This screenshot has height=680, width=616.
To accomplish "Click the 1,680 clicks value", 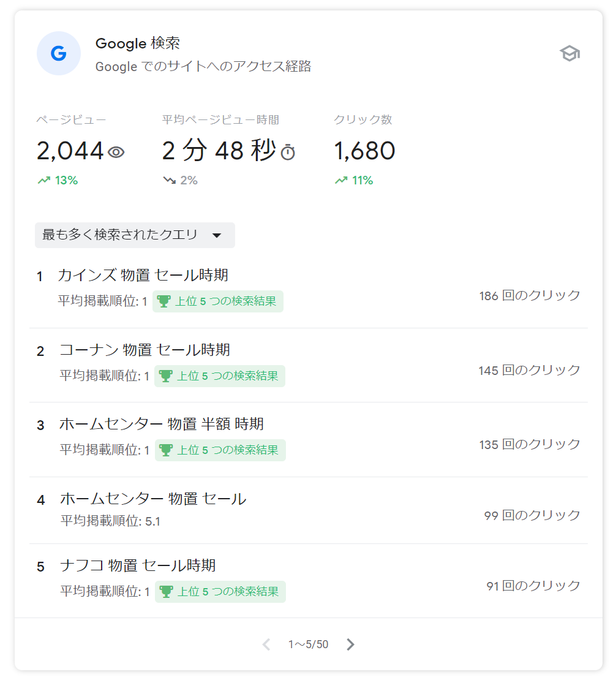I will tap(364, 151).
